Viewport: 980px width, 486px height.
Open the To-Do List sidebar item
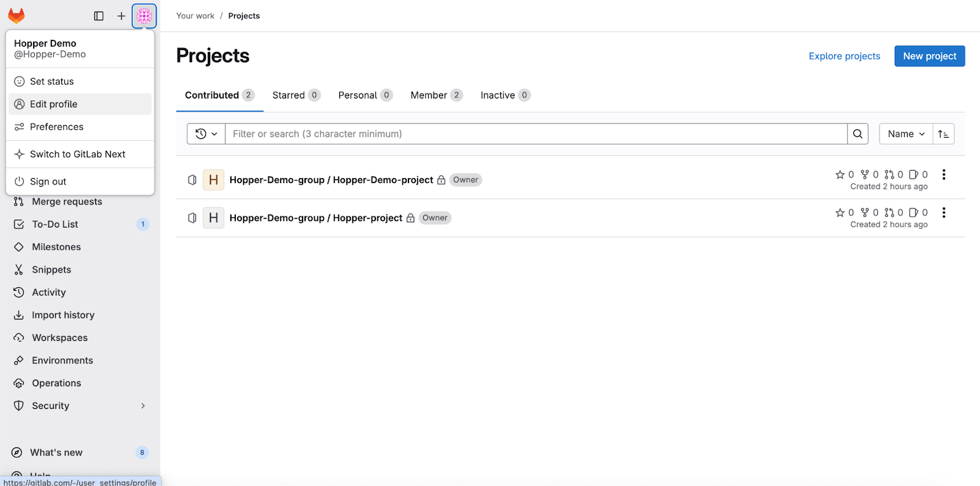[80, 224]
